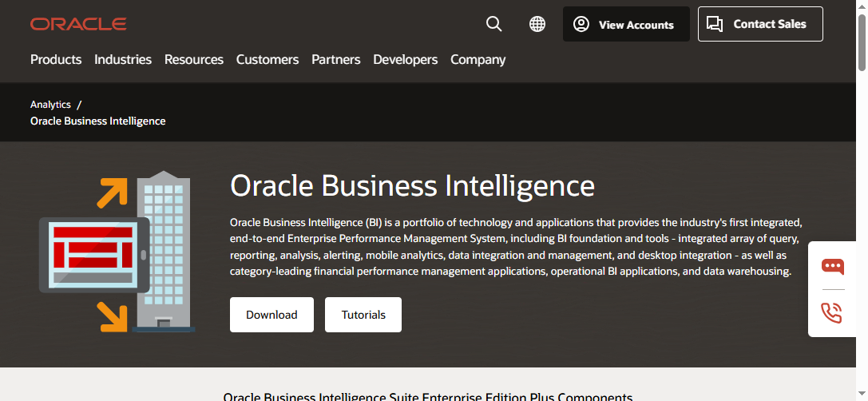Screen dimensions: 868x401
Task: Click the Contact Sales button
Action: [x=760, y=24]
